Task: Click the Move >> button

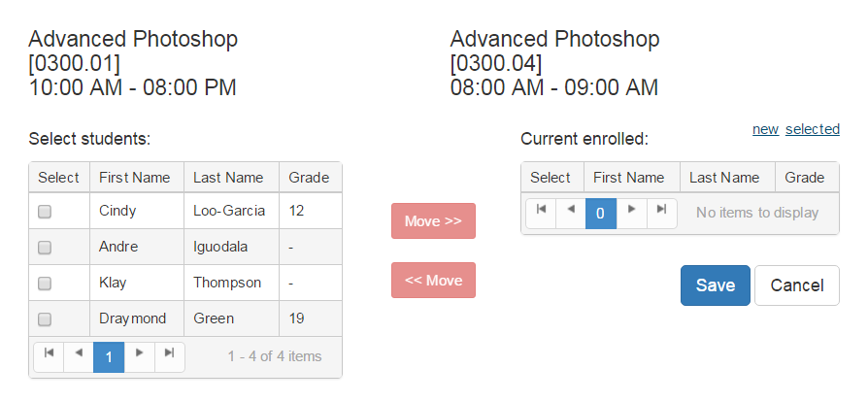Action: (433, 221)
